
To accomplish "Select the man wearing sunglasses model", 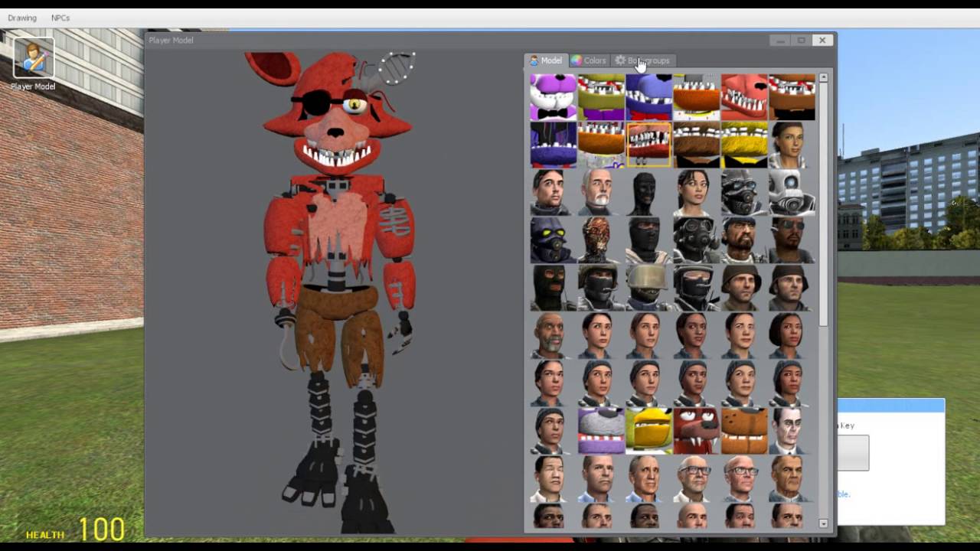I will coord(791,240).
